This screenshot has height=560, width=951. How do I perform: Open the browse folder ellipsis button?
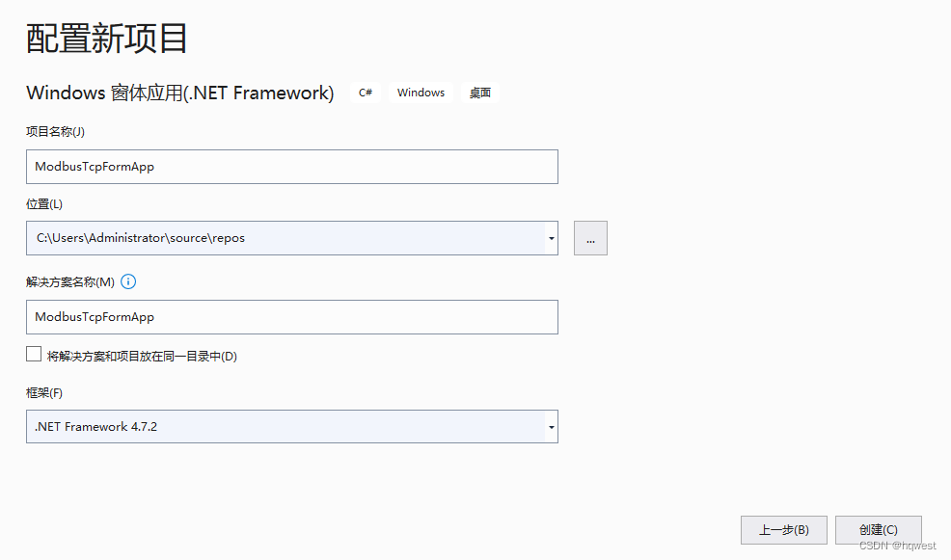point(590,238)
